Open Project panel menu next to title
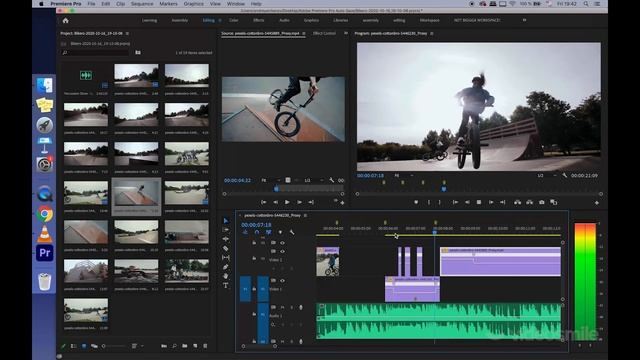This screenshot has height=360, width=640. [127, 33]
